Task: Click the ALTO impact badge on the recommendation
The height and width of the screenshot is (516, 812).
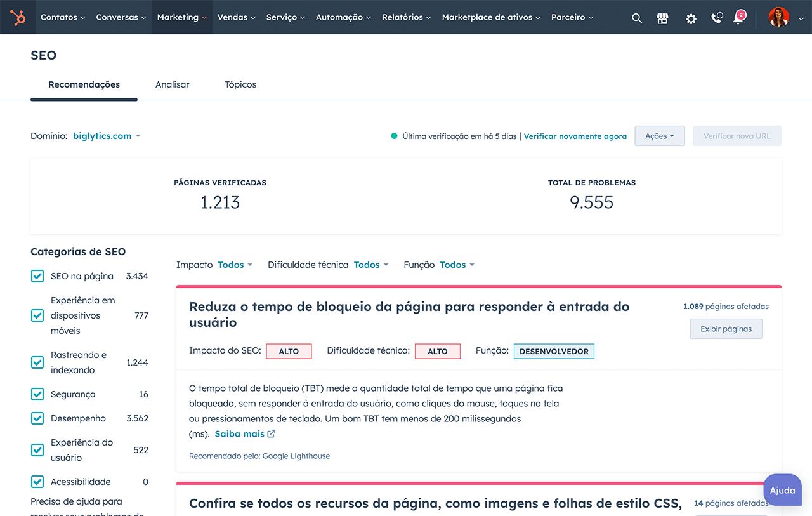Action: [289, 350]
